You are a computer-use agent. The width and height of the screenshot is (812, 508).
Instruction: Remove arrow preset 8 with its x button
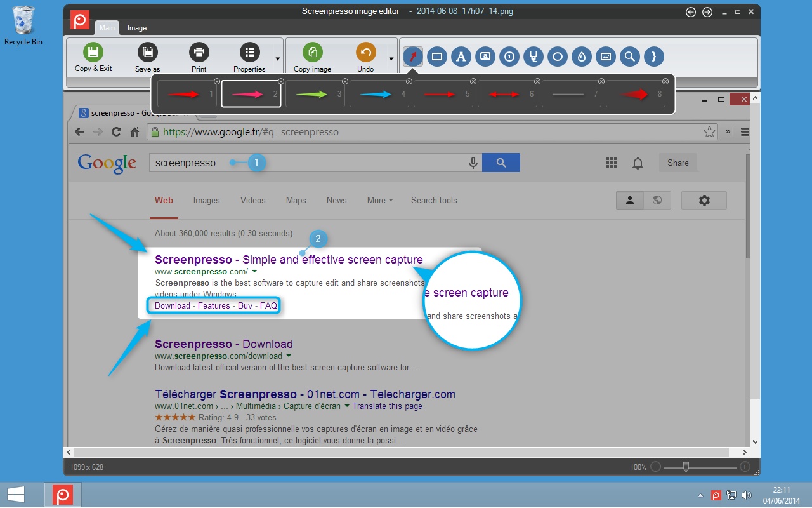665,81
